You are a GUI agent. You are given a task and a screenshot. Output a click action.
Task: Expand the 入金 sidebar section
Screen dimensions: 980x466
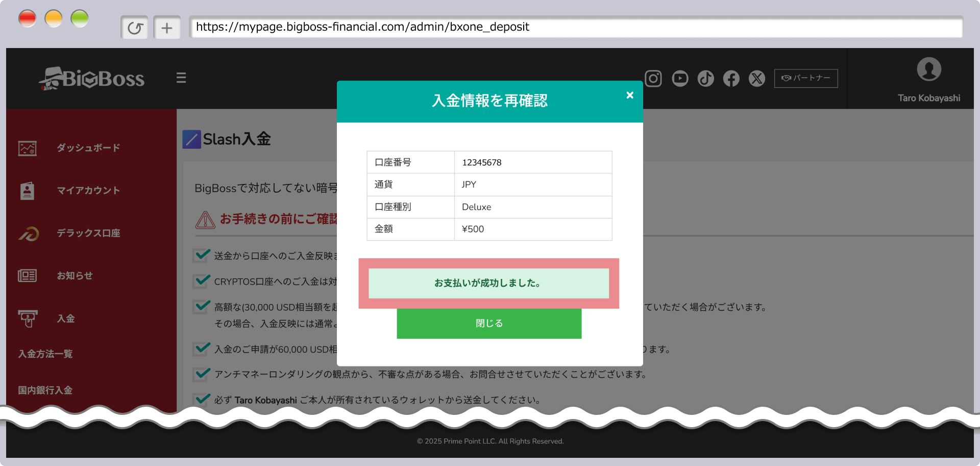point(66,319)
